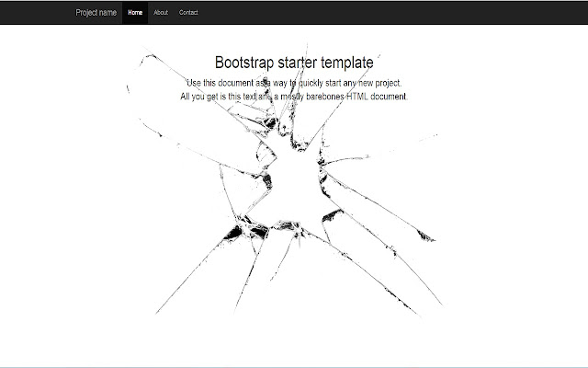Click the Bootstrap starter template heading
The height and width of the screenshot is (368, 588).
[294, 63]
